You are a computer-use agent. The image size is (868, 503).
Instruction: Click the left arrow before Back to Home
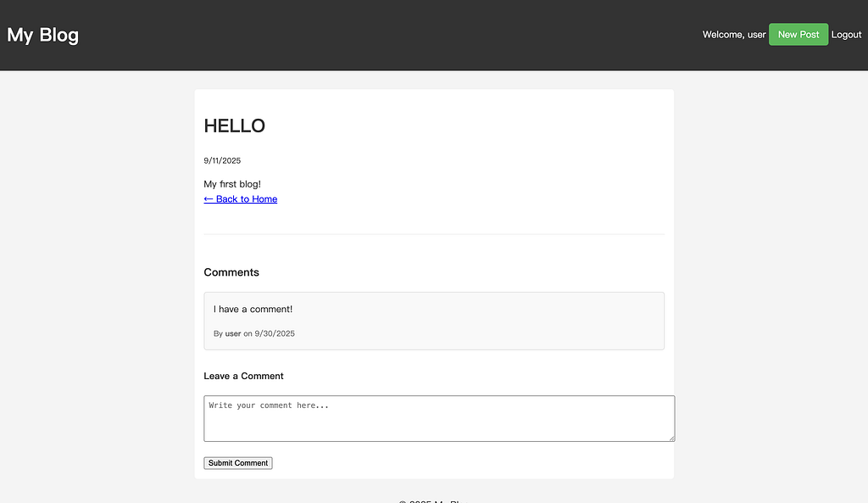click(209, 198)
